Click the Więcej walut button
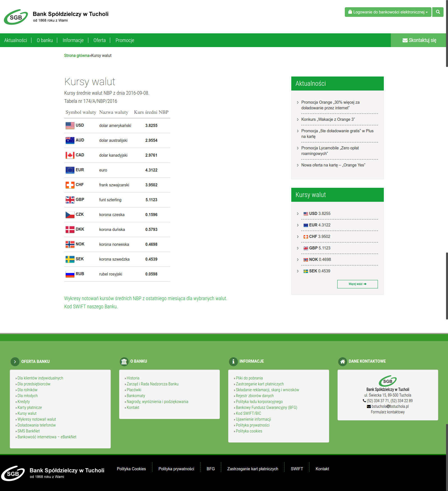This screenshot has height=491, width=448. (357, 284)
